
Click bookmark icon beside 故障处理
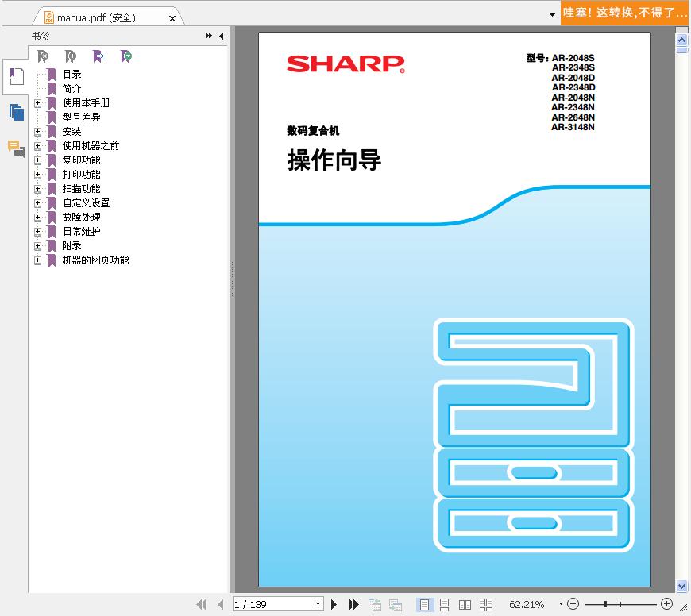coord(52,217)
